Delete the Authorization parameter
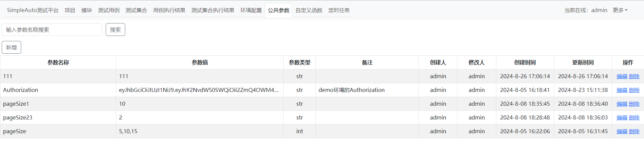The width and height of the screenshot is (644, 152). 634,90
